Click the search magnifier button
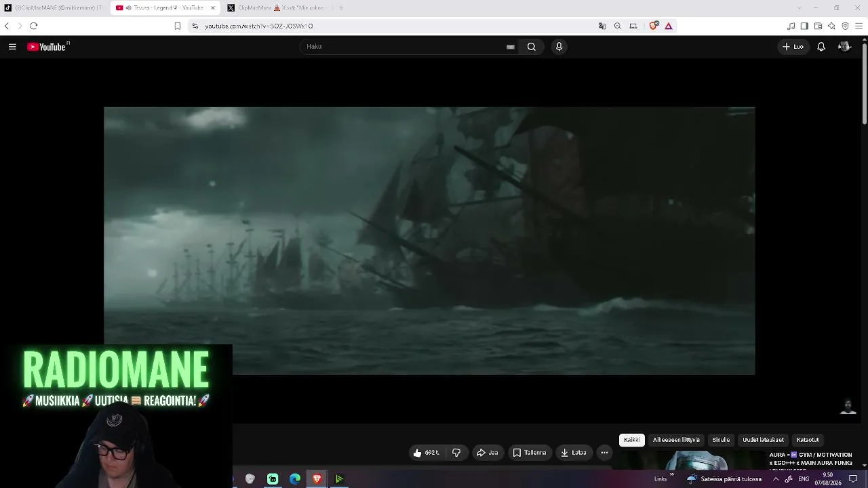Screen dimensions: 868x488 [x=532, y=47]
